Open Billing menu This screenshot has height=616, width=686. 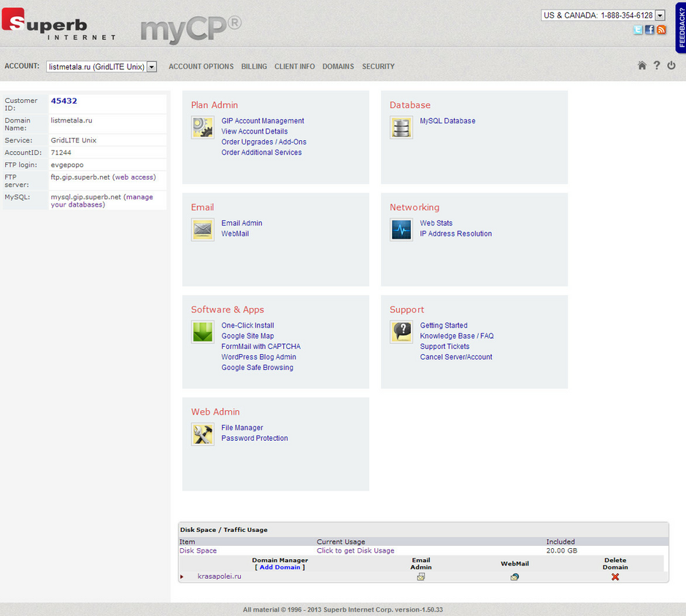(x=254, y=66)
